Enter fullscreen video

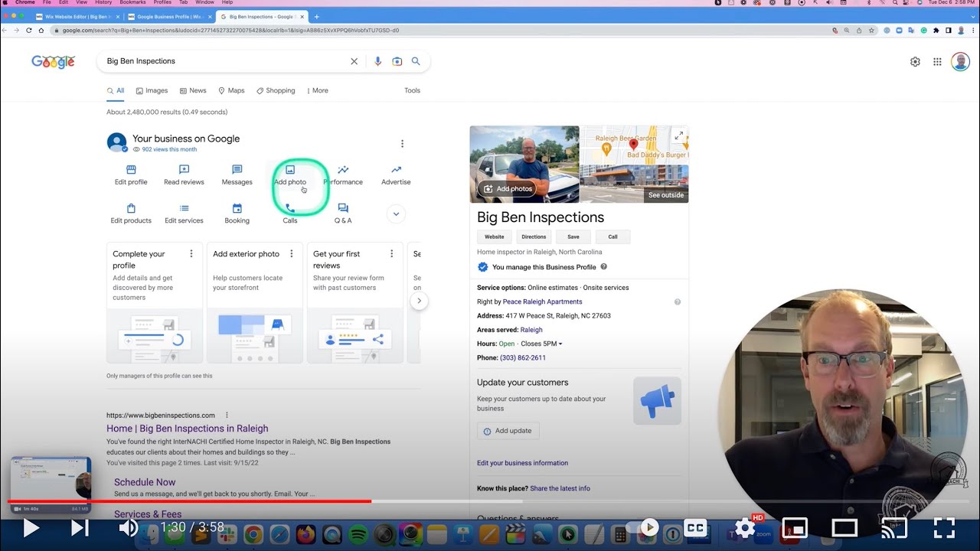point(944,528)
